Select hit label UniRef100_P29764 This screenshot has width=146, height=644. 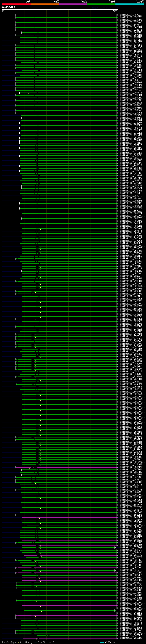[131, 113]
